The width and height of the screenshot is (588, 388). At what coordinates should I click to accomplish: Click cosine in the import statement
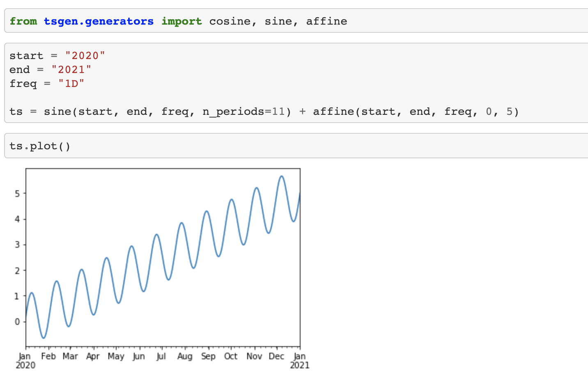pos(230,21)
